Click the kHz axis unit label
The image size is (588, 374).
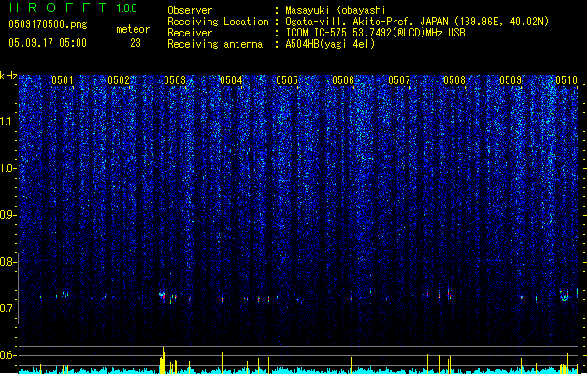tap(8, 76)
